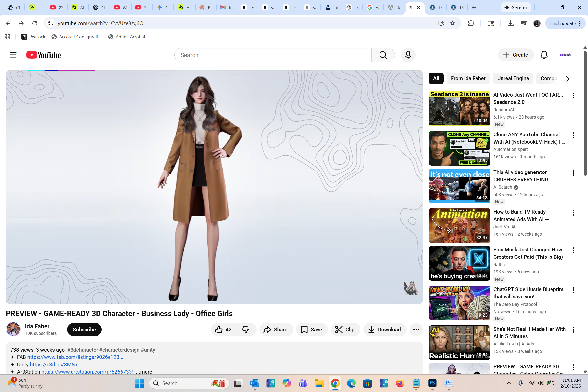The height and width of the screenshot is (392, 588).
Task: Click the video's colored progress bar
Action: coord(61,70)
